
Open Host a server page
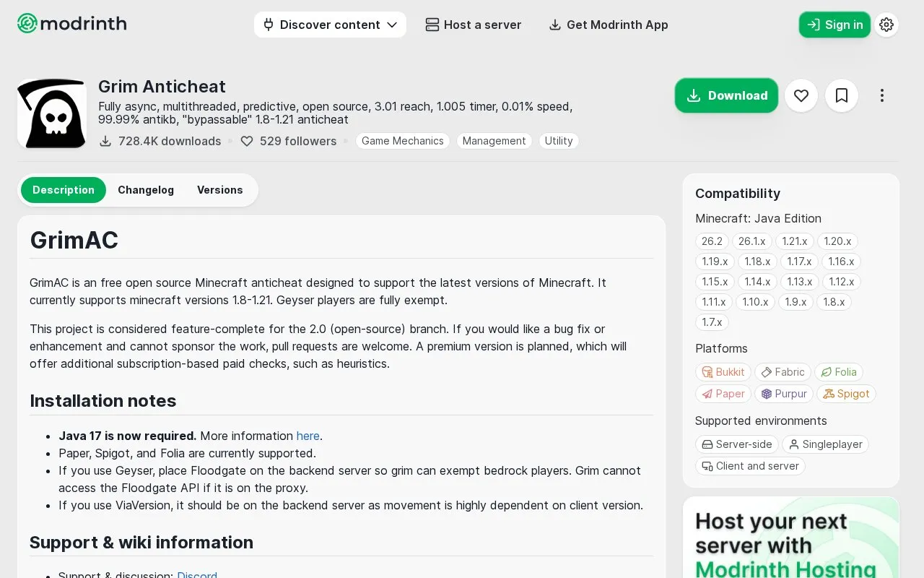[x=474, y=25]
